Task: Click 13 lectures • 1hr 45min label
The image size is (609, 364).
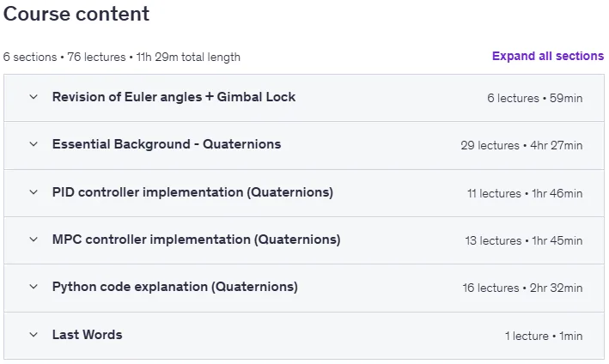Action: (x=524, y=241)
